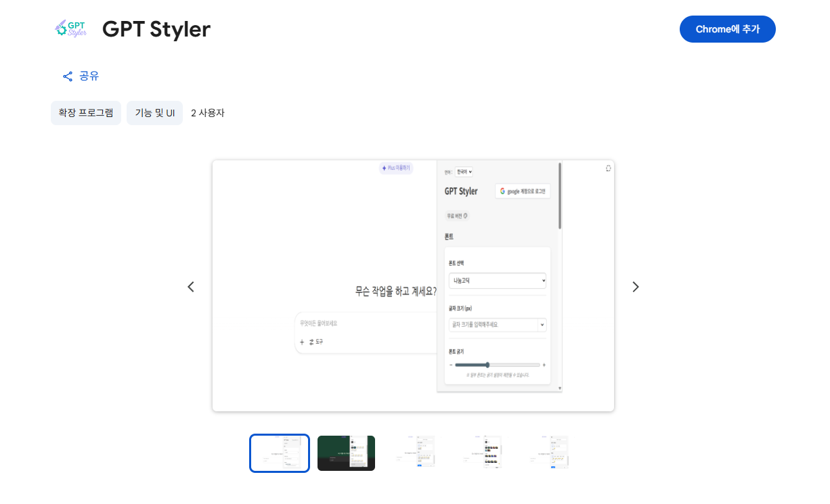Click the share icon next to 공유
This screenshot has width=830, height=504.
[x=68, y=76]
